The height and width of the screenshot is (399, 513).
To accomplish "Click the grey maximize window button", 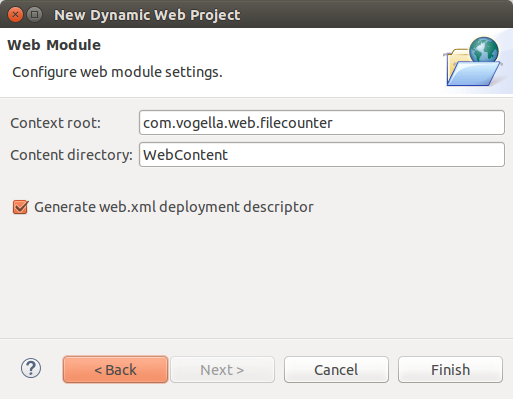I will pyautogui.click(x=34, y=15).
